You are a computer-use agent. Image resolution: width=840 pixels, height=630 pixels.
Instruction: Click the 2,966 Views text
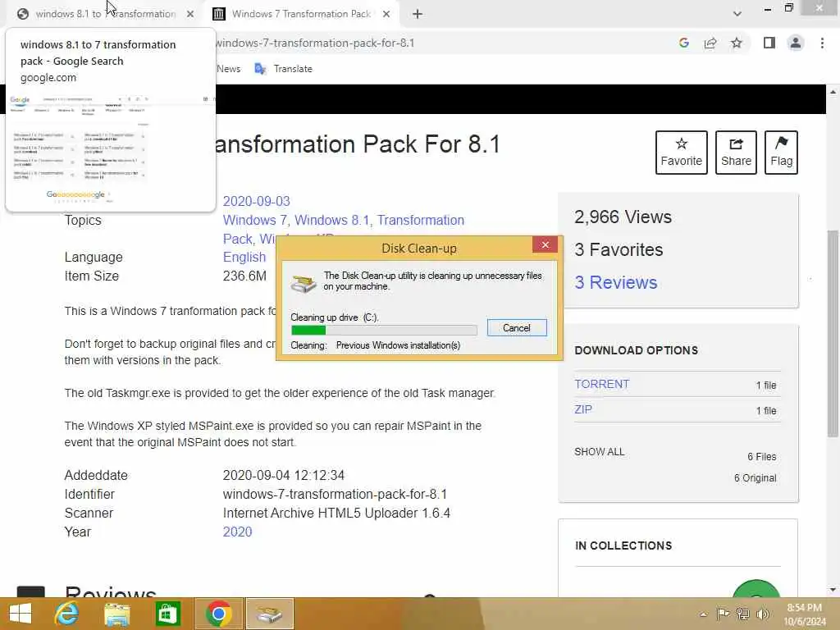pos(623,217)
